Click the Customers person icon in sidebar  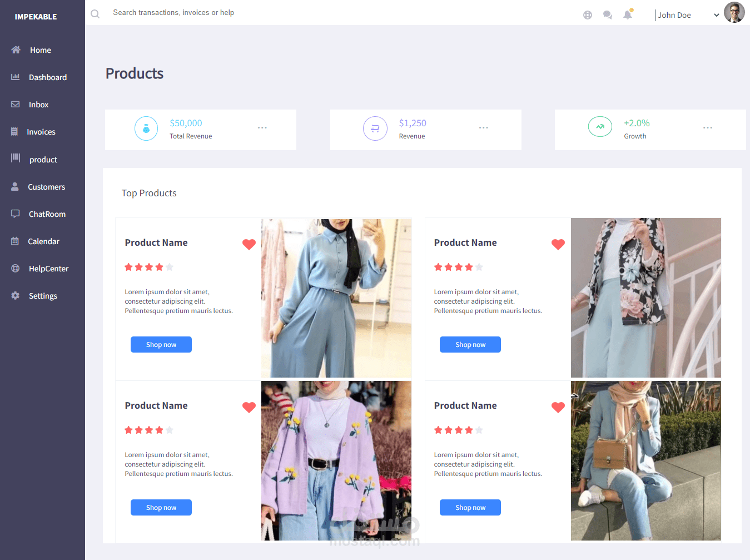15,186
